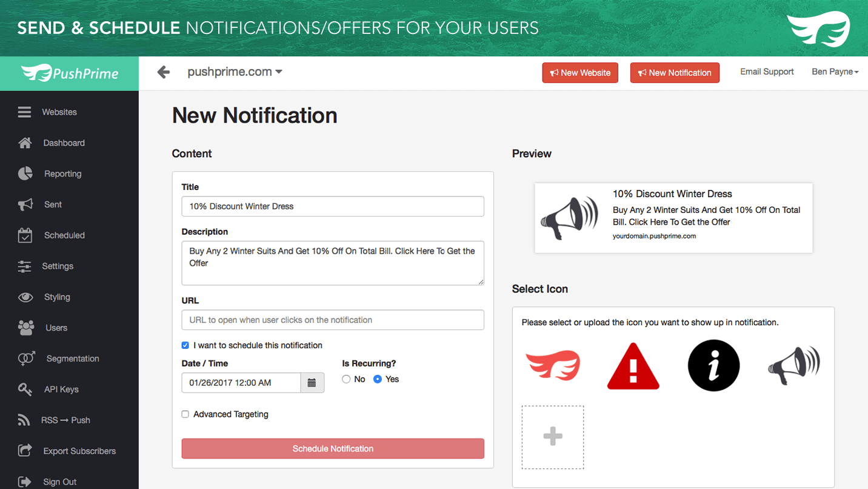Screen dimensions: 868x489
Task: Click the back arrow beside pushprime.com
Action: (x=164, y=72)
